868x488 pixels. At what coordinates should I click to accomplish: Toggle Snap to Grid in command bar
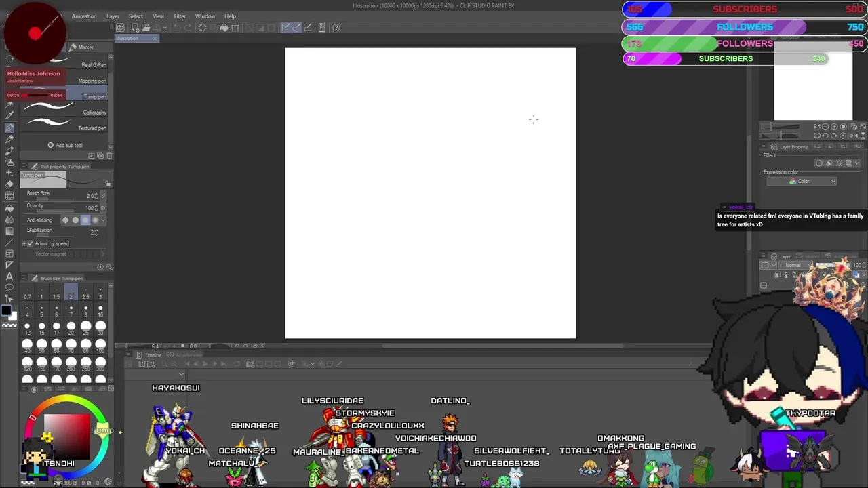pos(308,28)
